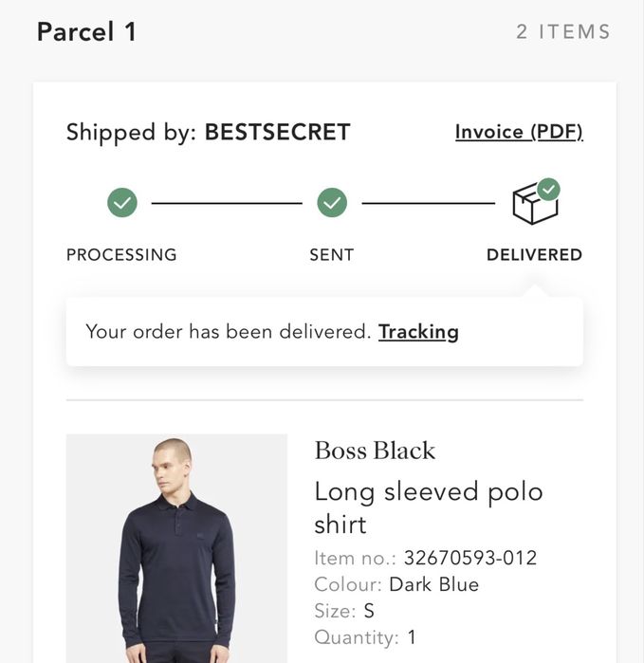Open the Invoice (PDF) link
Image resolution: width=644 pixels, height=663 pixels.
click(519, 132)
